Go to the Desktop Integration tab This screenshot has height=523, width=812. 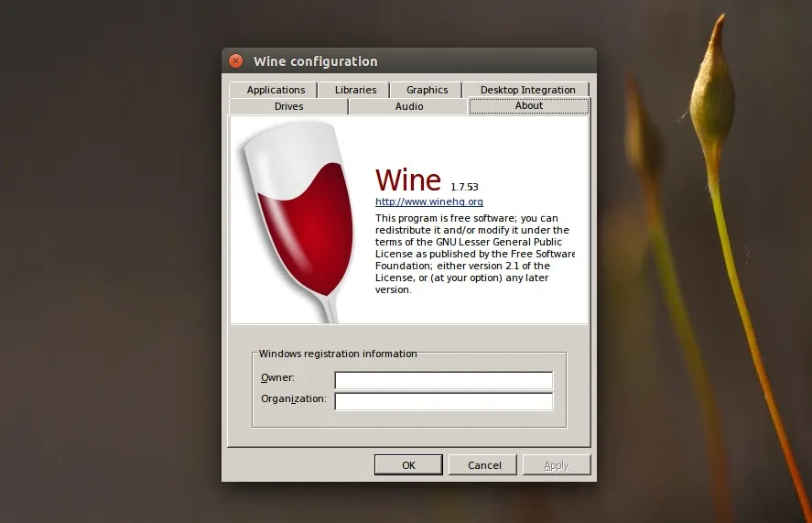527,90
